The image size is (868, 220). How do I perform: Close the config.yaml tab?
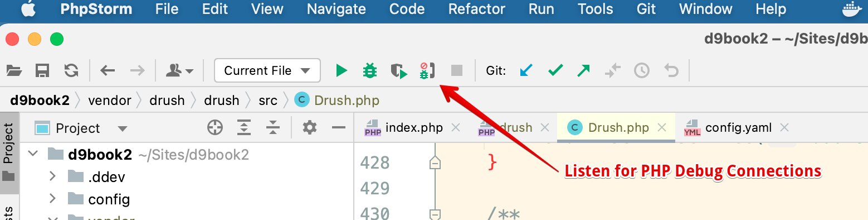(784, 128)
